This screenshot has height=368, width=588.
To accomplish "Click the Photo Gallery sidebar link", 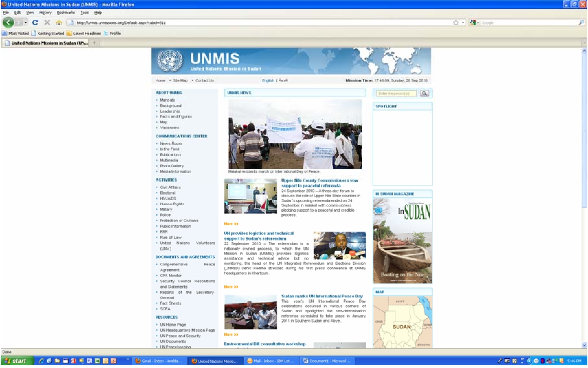I will pos(172,166).
